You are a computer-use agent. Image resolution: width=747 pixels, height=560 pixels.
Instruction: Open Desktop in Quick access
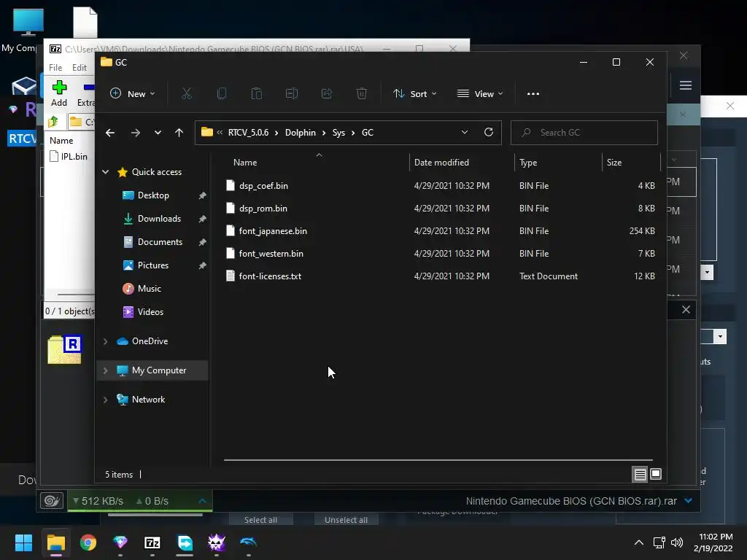[x=153, y=195]
